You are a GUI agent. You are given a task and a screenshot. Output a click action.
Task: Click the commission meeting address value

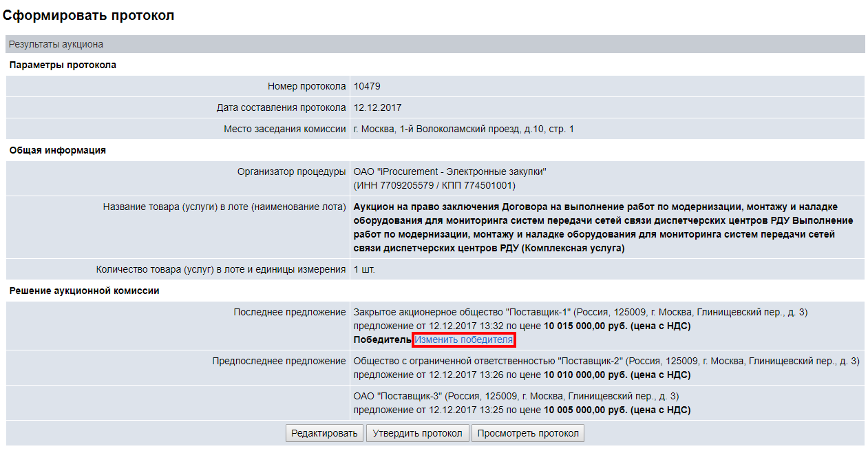point(463,129)
